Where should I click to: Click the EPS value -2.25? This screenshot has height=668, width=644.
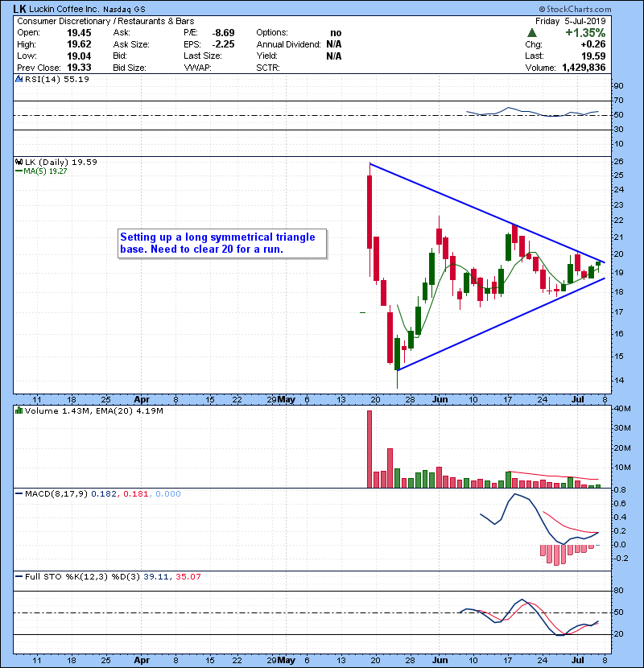(x=223, y=44)
